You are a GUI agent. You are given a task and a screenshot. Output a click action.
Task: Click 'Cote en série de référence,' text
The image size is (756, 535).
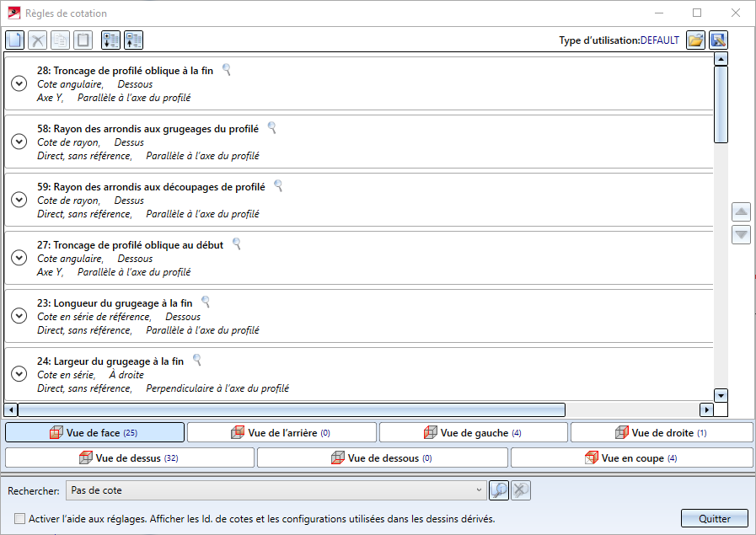point(94,317)
